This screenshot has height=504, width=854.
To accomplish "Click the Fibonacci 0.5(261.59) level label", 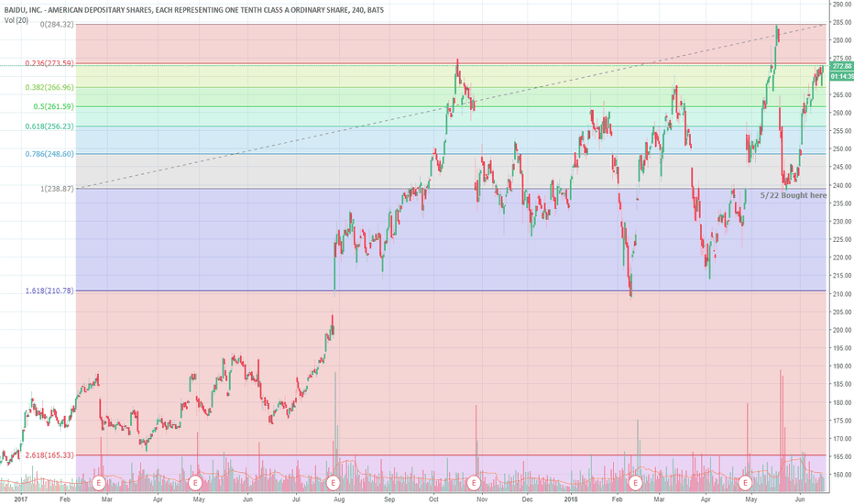I will (x=53, y=107).
